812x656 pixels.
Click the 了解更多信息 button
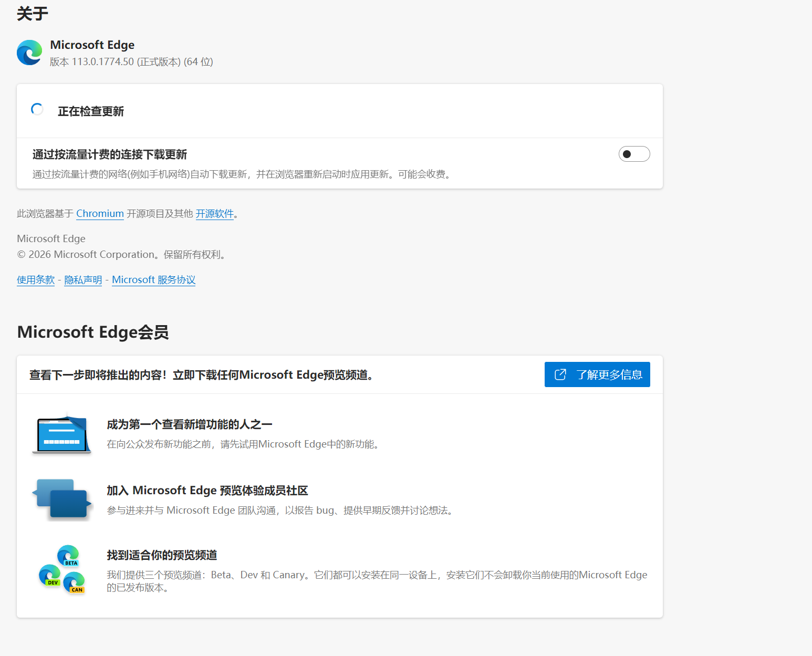click(597, 374)
